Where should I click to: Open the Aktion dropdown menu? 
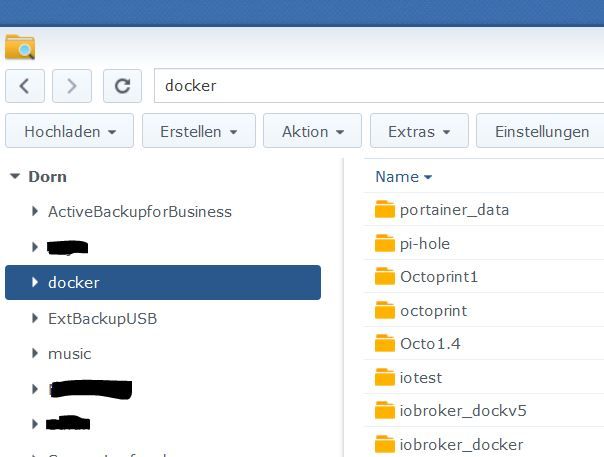pos(313,131)
